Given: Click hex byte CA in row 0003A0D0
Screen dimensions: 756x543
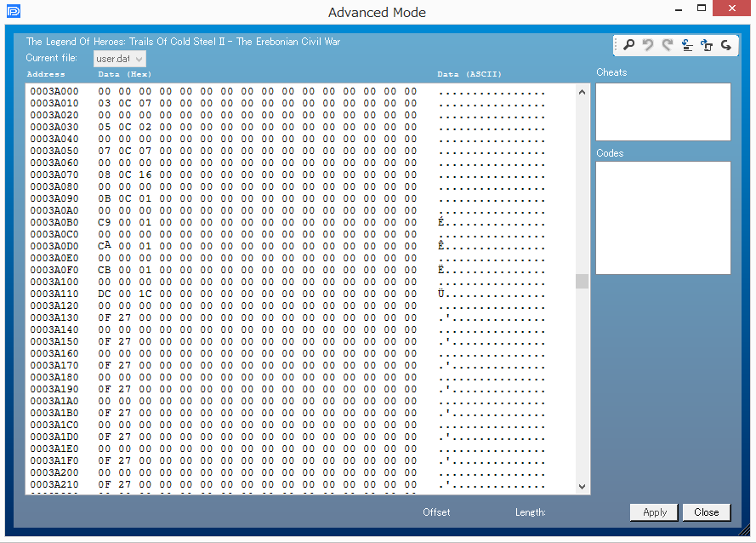Looking at the screenshot, I should coord(104,246).
